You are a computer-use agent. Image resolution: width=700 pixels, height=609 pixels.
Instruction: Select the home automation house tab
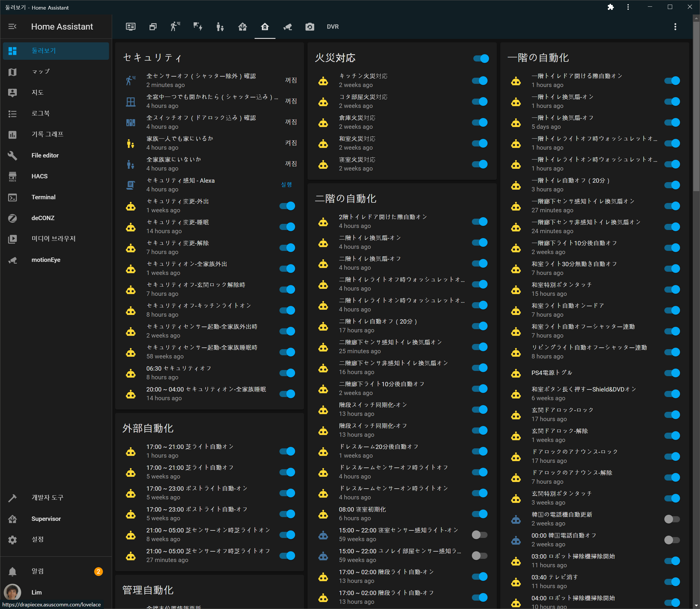click(x=265, y=26)
